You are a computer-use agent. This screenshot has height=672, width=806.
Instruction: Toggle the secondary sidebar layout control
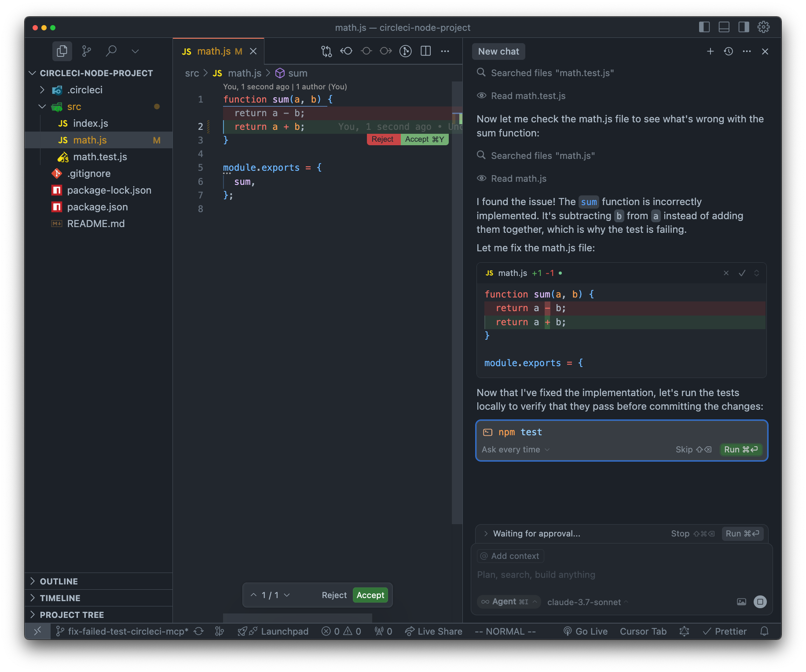[744, 27]
